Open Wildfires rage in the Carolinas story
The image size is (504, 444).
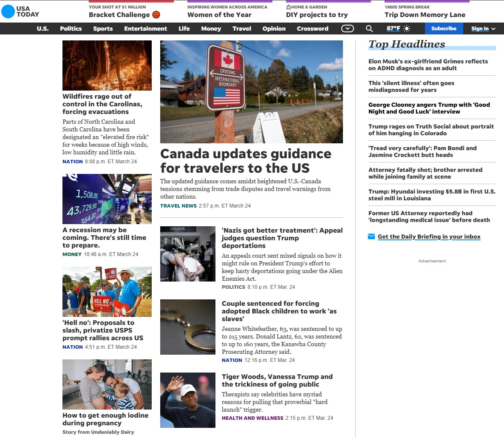click(x=102, y=104)
